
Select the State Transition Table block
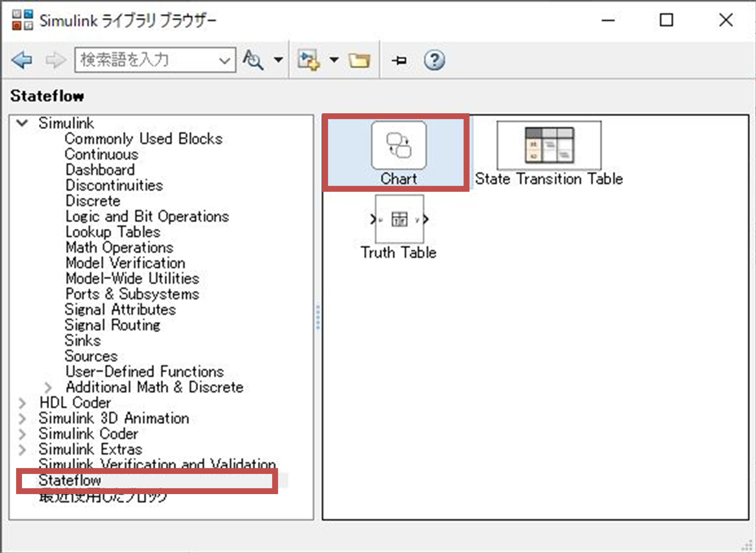point(549,153)
